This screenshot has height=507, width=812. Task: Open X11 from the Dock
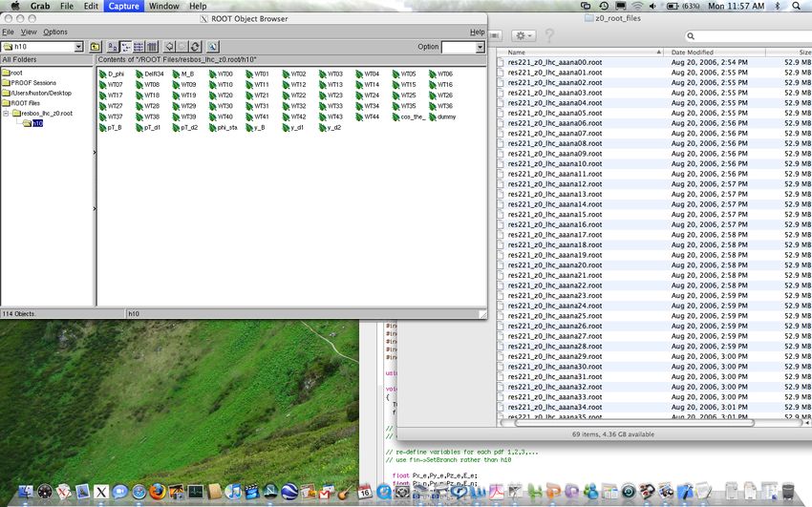pos(101,492)
